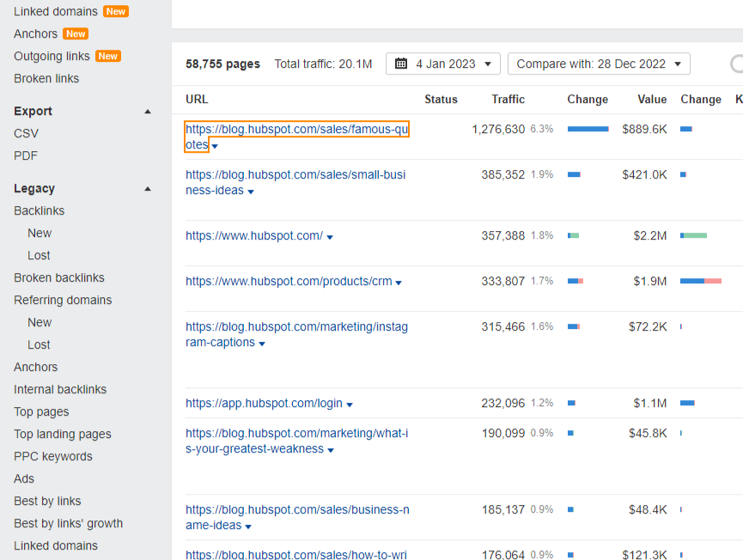
Task: Open Best by links report
Action: point(47,501)
